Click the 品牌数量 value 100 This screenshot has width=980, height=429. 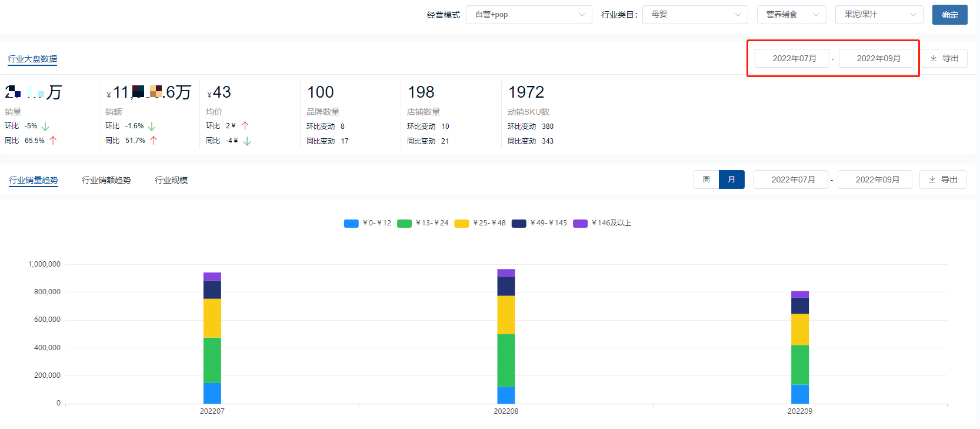pyautogui.click(x=321, y=92)
